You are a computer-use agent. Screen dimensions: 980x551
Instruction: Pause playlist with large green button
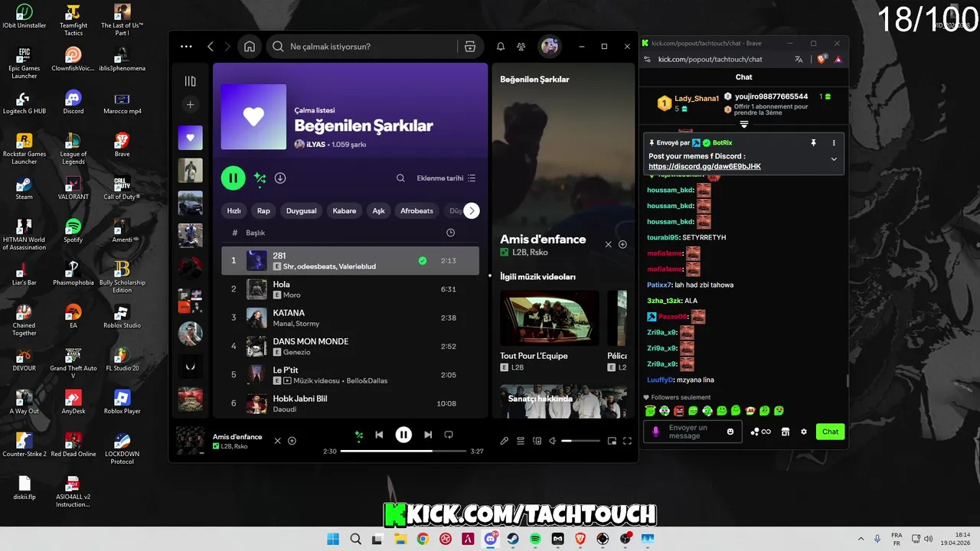[x=233, y=178]
